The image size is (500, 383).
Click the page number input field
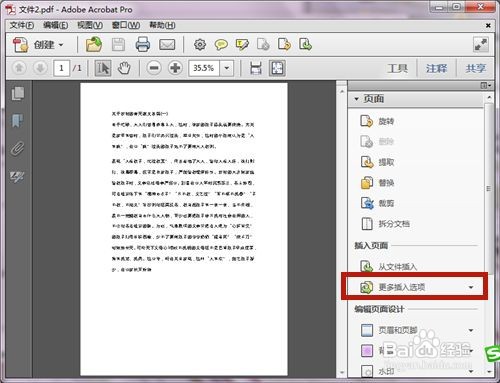pos(61,68)
